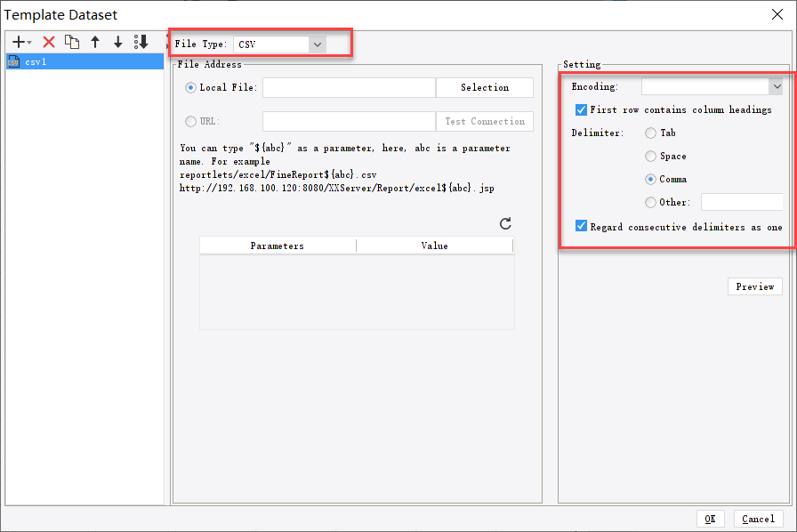Confirm settings with the OK button
This screenshot has height=532, width=797.
pyautogui.click(x=711, y=519)
